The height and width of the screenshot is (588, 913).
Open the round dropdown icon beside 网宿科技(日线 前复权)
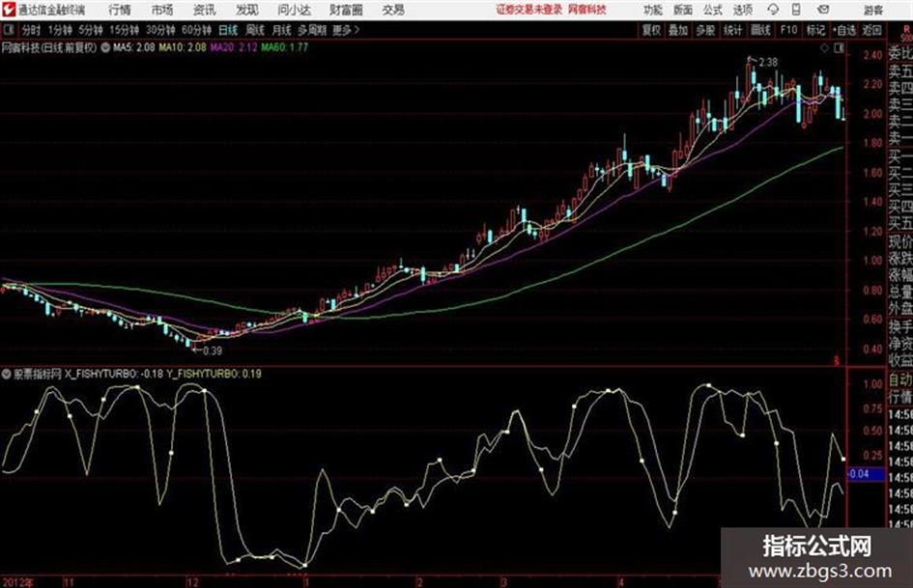[105, 47]
